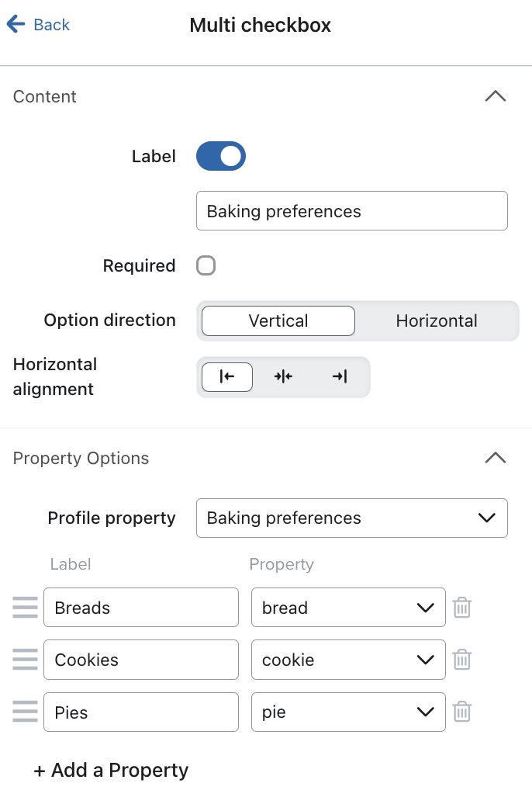Viewport: 532px width, 804px height.
Task: Select the align center icon
Action: pos(283,377)
